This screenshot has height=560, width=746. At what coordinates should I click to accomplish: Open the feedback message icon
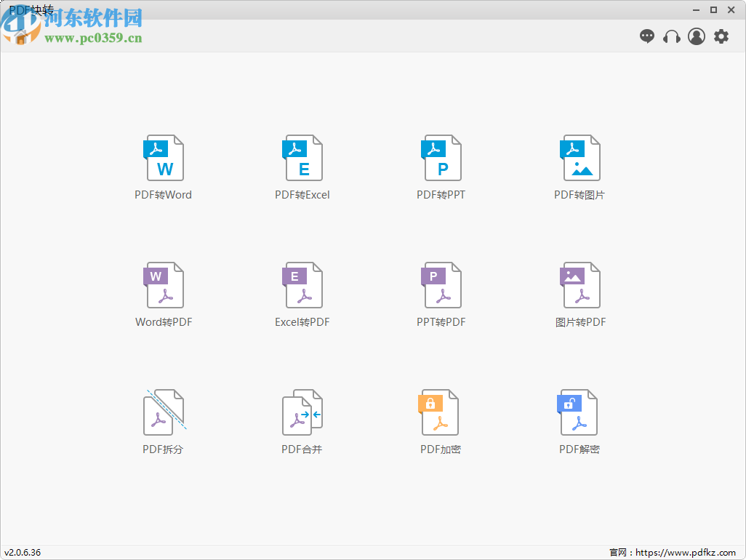pyautogui.click(x=646, y=36)
